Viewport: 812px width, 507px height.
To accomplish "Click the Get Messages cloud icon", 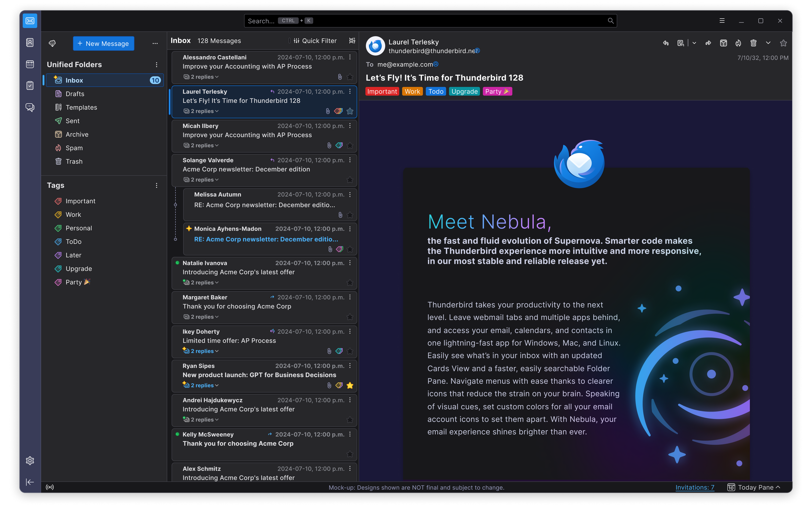I will (52, 43).
